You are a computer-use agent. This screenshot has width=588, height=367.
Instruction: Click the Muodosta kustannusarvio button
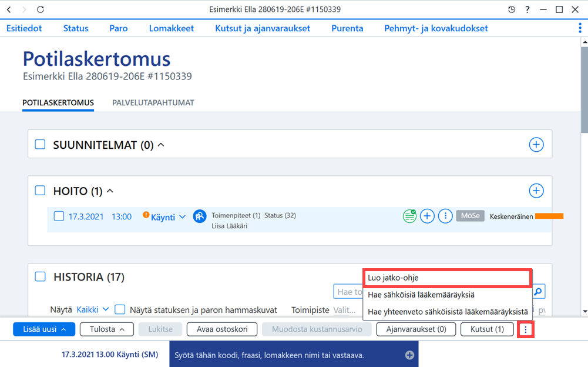[x=317, y=329]
